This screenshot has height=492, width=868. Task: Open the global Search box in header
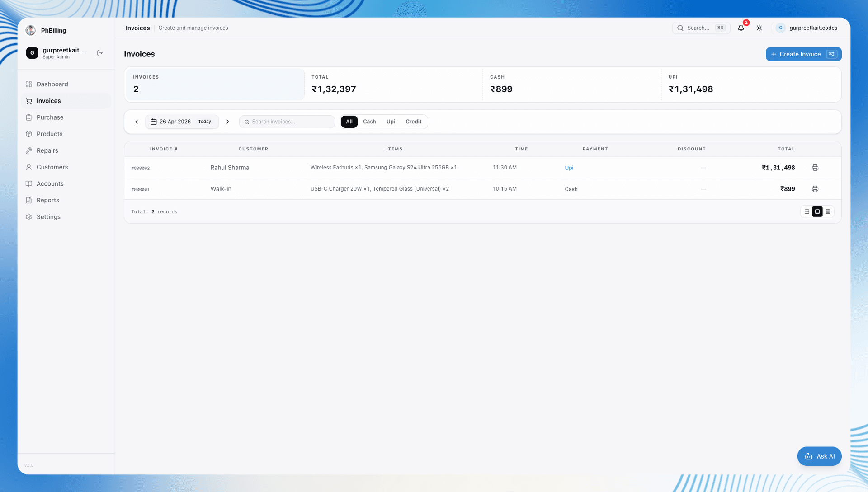(x=701, y=28)
